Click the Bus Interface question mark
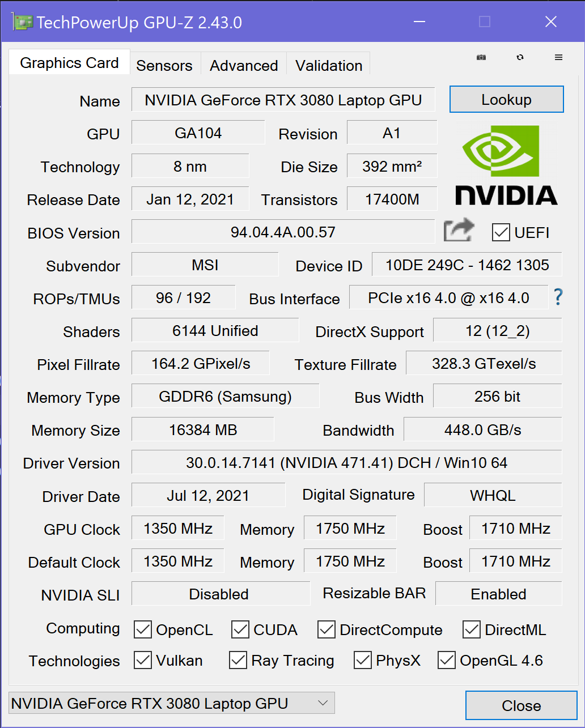Screen dimensions: 585x728 pyautogui.click(x=558, y=297)
